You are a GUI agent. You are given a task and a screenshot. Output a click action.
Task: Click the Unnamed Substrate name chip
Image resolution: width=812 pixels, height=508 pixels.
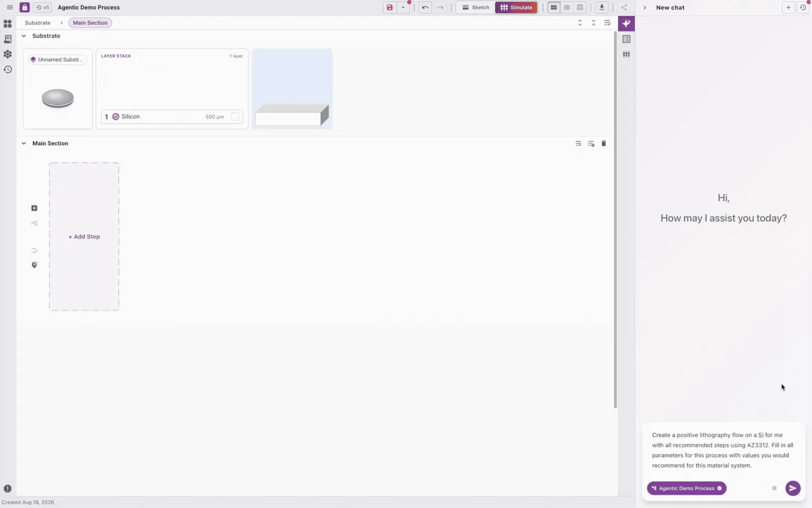57,60
